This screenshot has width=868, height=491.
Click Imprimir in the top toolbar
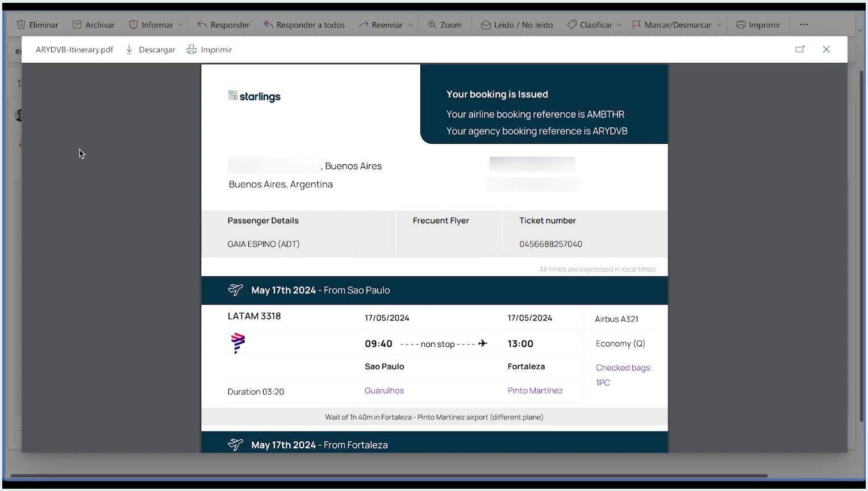point(758,25)
